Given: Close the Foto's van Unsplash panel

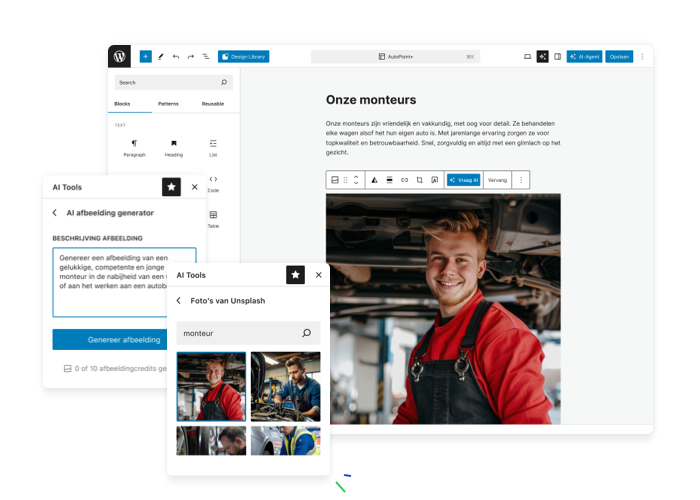Looking at the screenshot, I should (319, 275).
